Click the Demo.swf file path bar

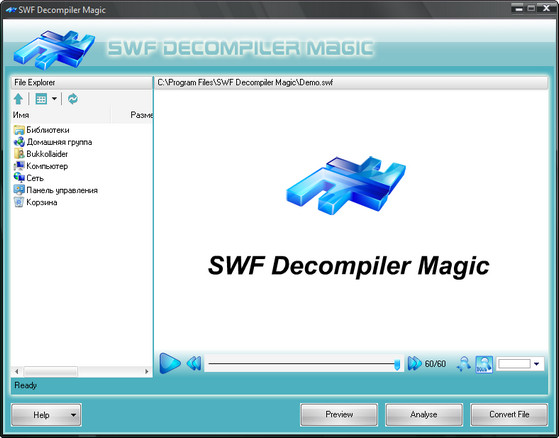[351, 83]
